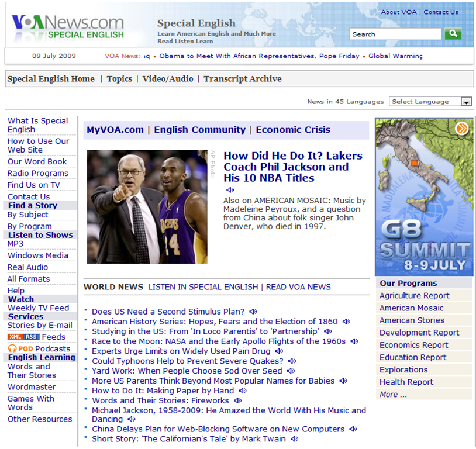This screenshot has height=449, width=476.
Task: Open the Lakers Coach Phil Jackson headline
Action: tap(293, 167)
